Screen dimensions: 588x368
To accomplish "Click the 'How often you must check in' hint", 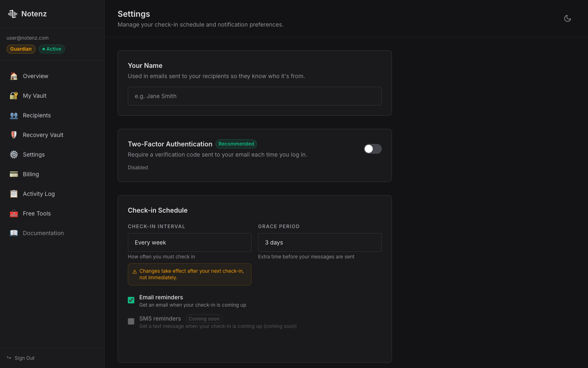I will pyautogui.click(x=161, y=257).
